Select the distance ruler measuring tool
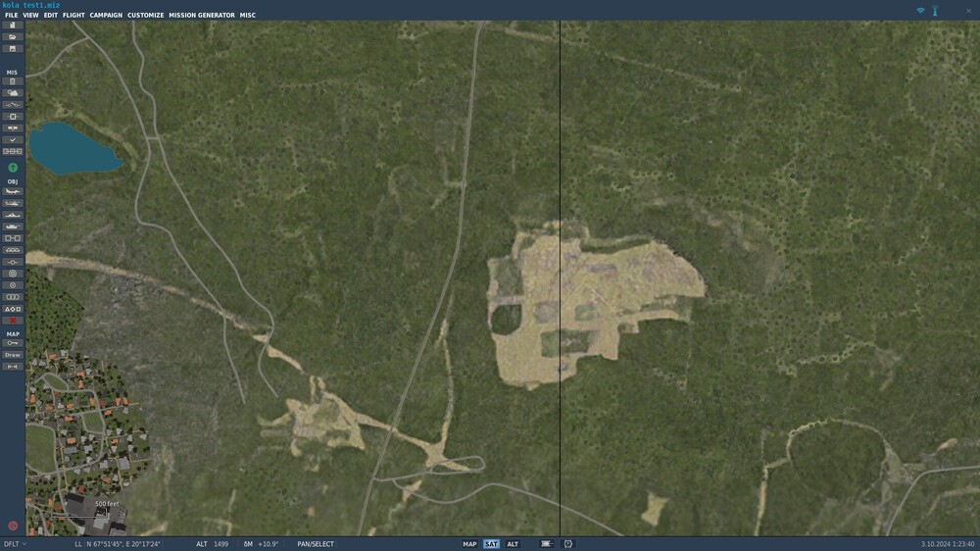Viewport: 980px width, 551px height. pyautogui.click(x=13, y=367)
